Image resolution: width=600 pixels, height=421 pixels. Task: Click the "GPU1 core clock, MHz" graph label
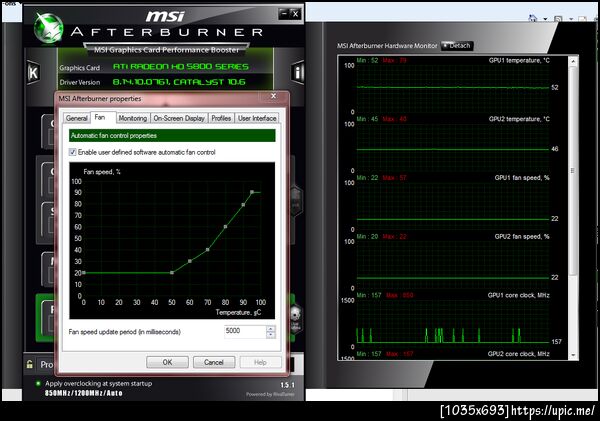coord(518,295)
